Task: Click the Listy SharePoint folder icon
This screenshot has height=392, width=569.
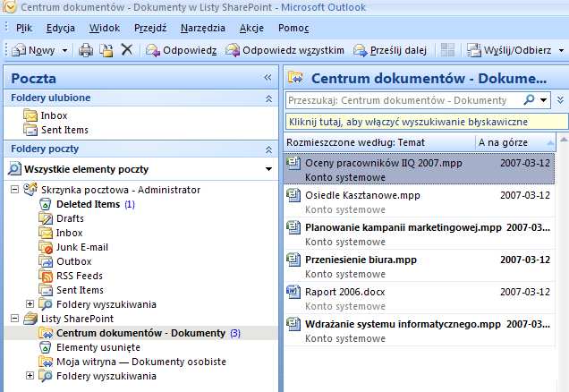Action: [x=30, y=319]
